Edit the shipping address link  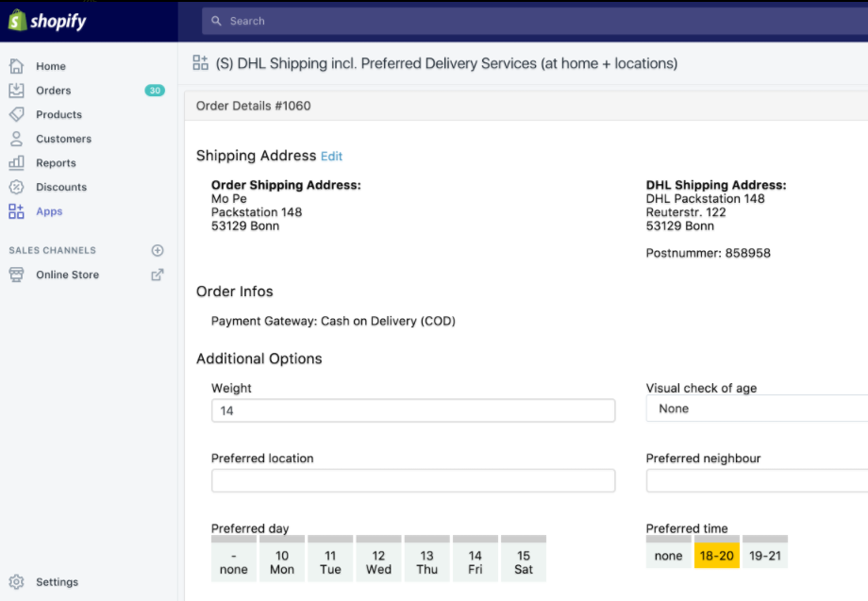331,157
